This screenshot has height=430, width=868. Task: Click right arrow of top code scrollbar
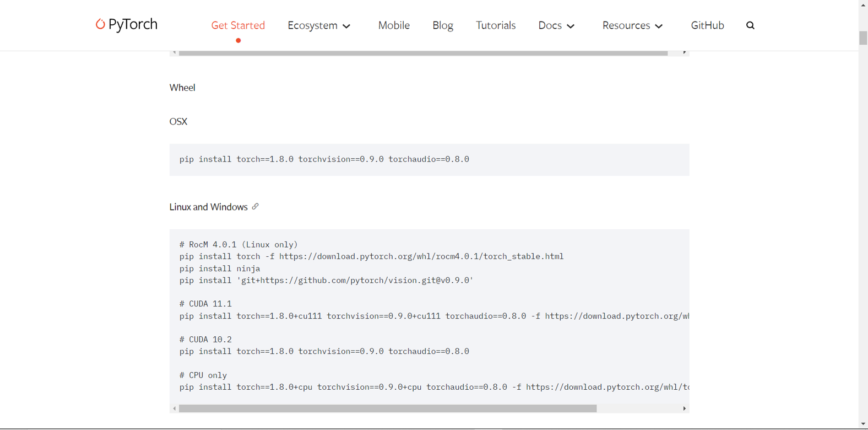click(x=684, y=52)
